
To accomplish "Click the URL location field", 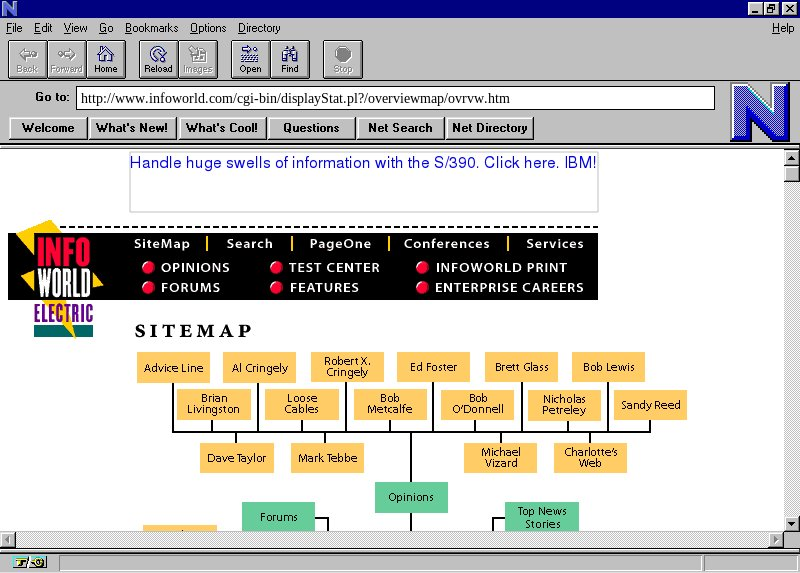I will 395,98.
